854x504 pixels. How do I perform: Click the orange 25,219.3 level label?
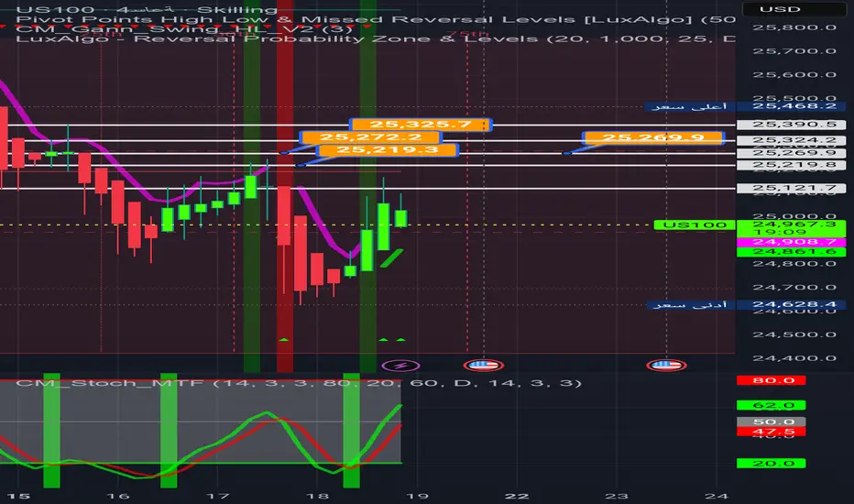pyautogui.click(x=388, y=150)
